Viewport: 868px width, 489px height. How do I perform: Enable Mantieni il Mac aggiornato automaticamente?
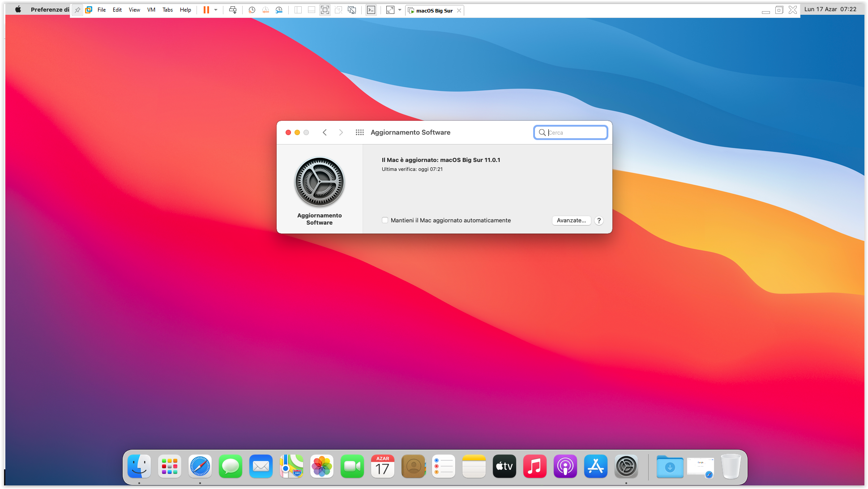[385, 220]
